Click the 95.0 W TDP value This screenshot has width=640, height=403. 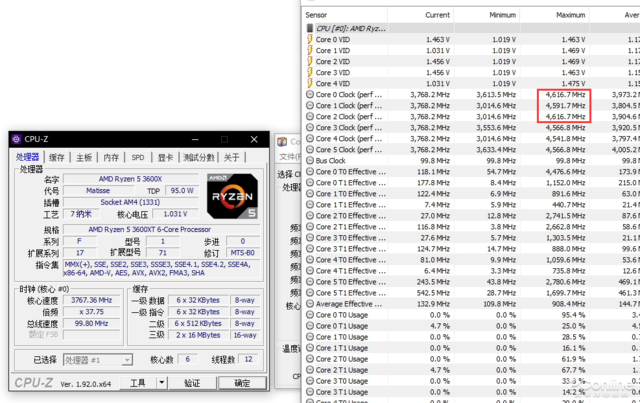[182, 191]
